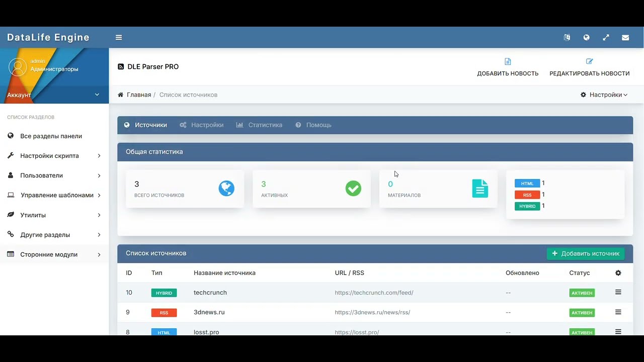Screen dimensions: 644x362
Task: Open the Помощь tab
Action: click(313, 125)
